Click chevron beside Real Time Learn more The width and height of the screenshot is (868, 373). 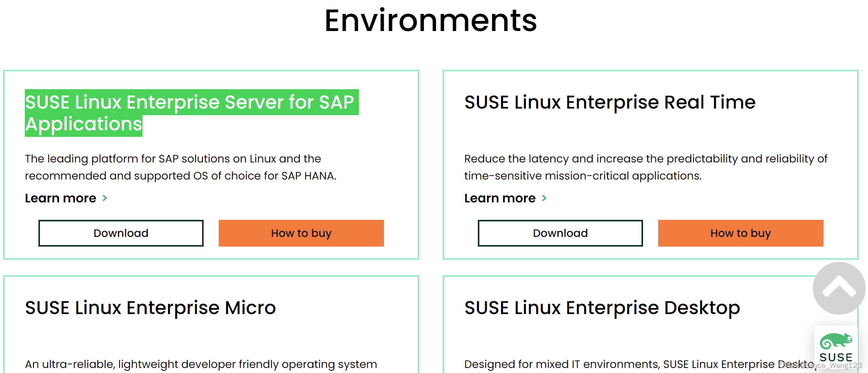(x=544, y=198)
